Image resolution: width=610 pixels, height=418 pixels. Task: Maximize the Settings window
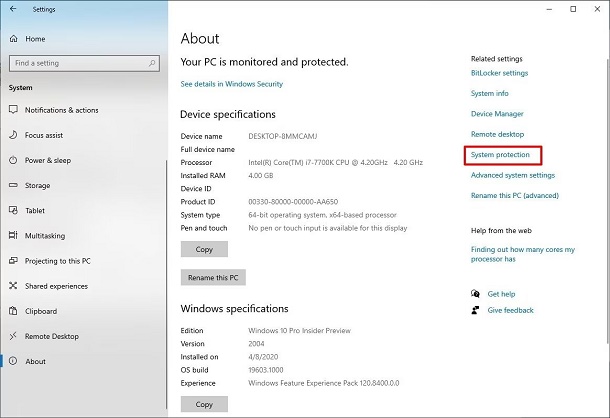pos(573,9)
